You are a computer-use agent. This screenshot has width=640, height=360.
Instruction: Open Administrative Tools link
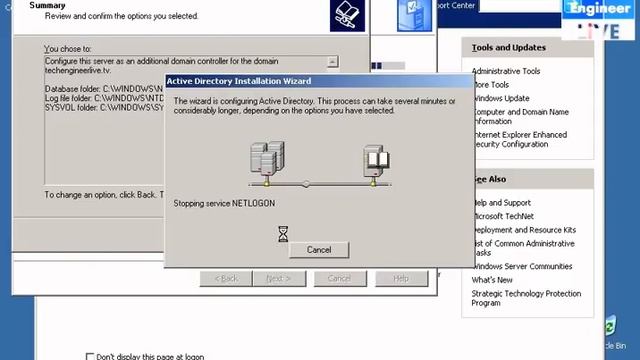pyautogui.click(x=506, y=71)
